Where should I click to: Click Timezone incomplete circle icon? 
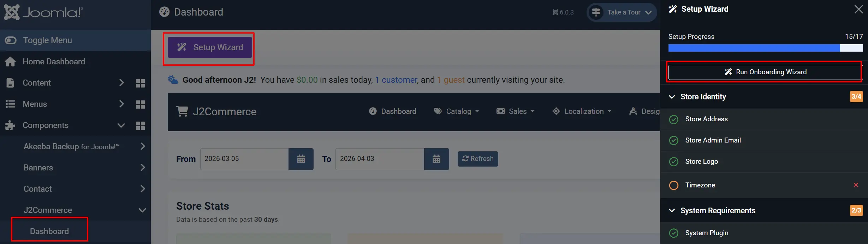[x=674, y=185]
